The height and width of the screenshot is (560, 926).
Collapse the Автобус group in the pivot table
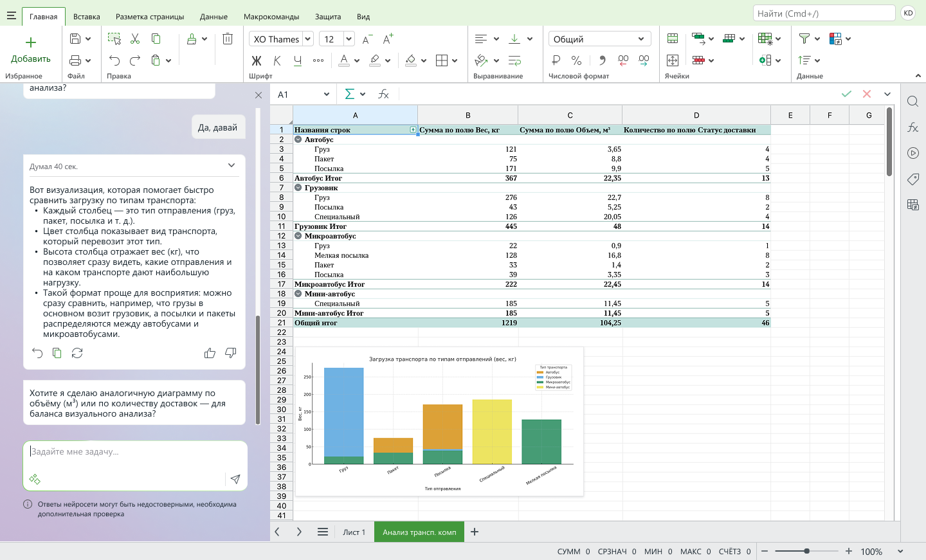(298, 140)
